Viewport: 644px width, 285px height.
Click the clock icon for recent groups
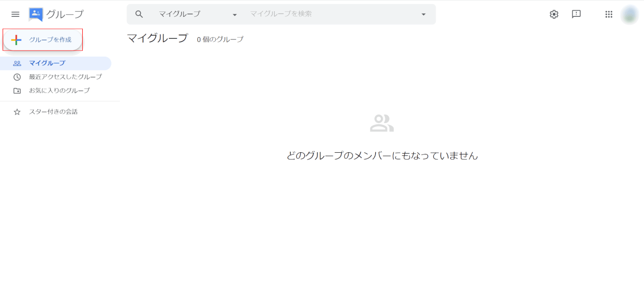[x=17, y=77]
